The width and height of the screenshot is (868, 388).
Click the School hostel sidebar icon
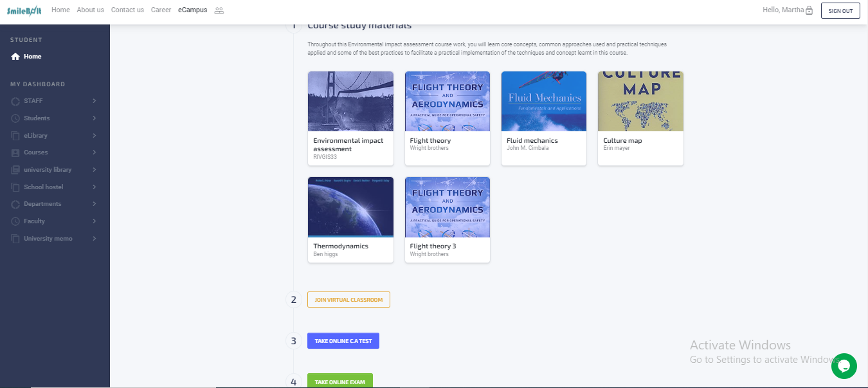pos(15,187)
